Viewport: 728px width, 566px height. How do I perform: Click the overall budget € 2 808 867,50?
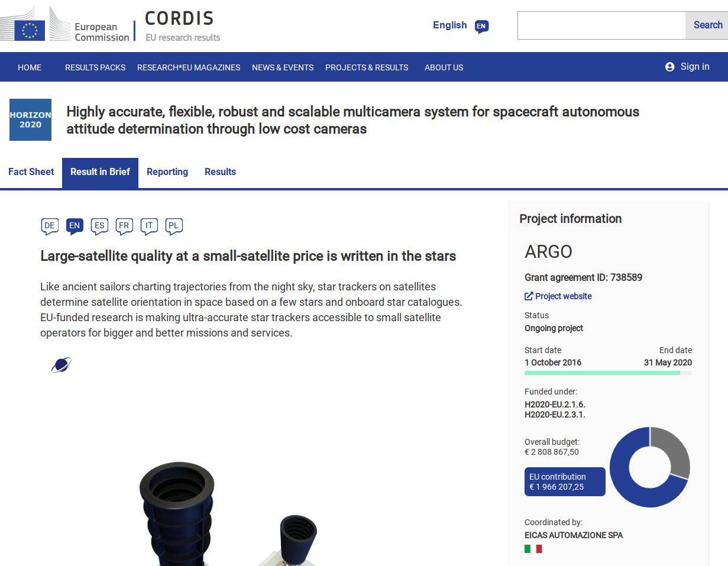point(552,452)
